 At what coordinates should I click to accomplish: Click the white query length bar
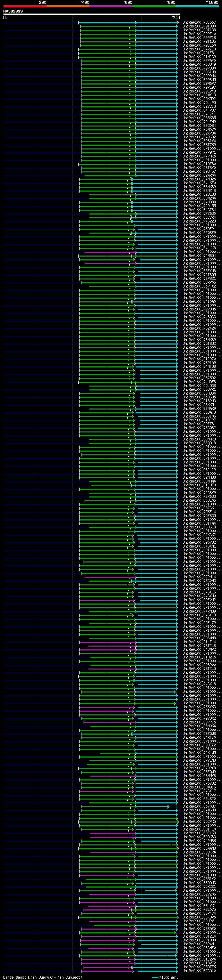pos(92,14)
